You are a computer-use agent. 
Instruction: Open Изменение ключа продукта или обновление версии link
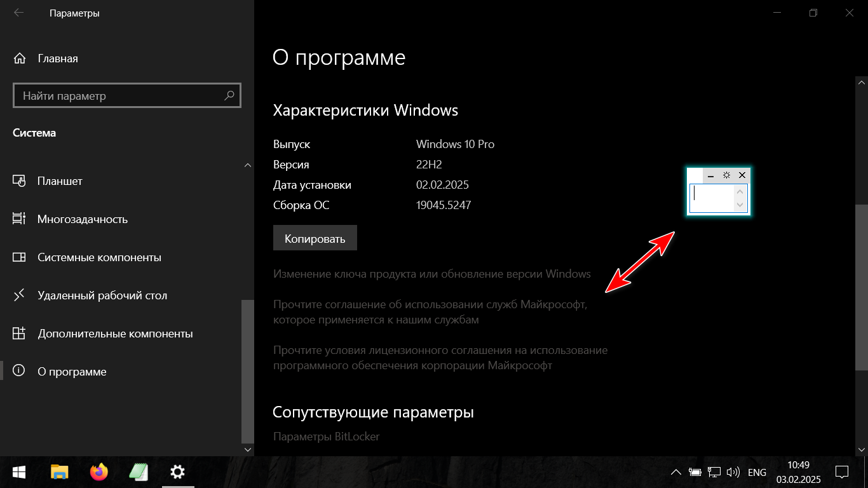tap(432, 274)
